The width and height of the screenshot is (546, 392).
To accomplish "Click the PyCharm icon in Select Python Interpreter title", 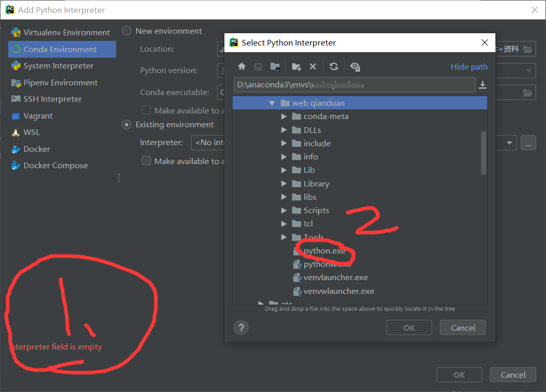I will (234, 42).
